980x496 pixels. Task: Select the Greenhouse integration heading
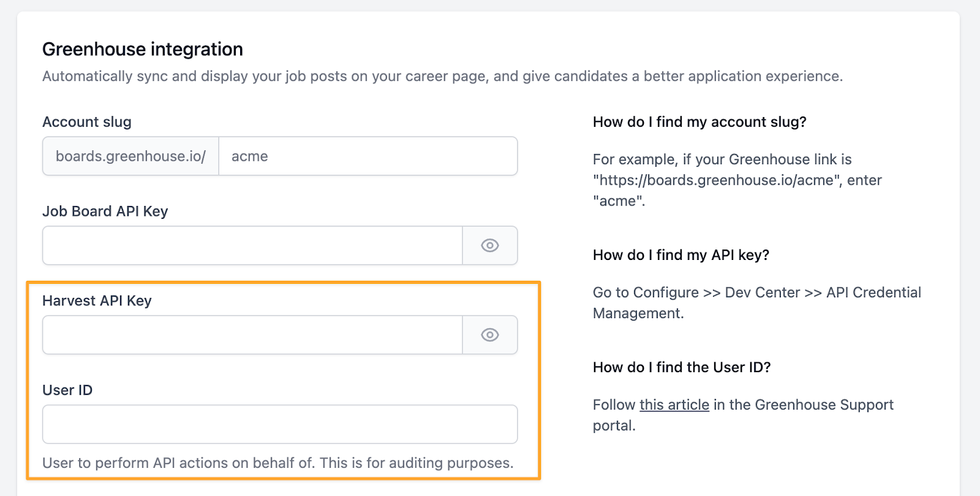click(143, 49)
